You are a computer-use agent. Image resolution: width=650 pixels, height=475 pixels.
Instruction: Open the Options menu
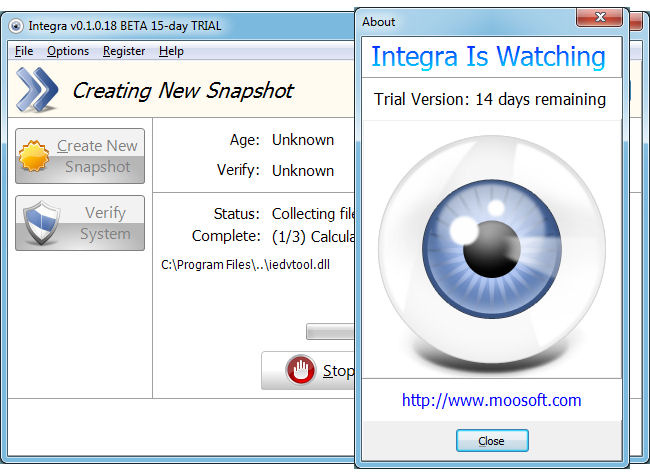pyautogui.click(x=68, y=51)
